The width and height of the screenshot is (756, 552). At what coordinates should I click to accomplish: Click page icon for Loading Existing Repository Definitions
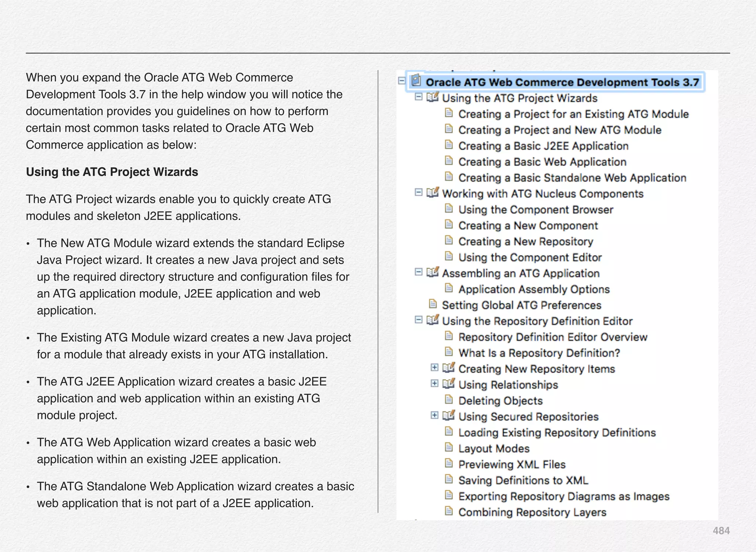[449, 431]
